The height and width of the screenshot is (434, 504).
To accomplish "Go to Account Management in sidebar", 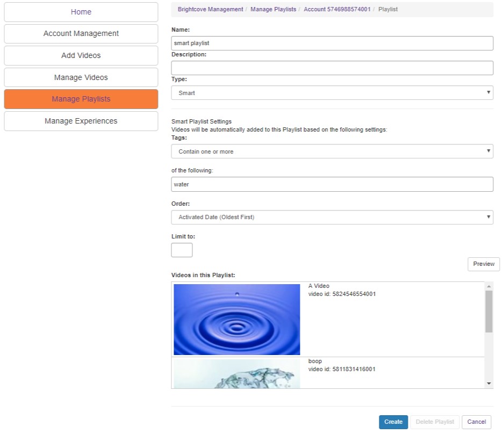I will (x=81, y=33).
